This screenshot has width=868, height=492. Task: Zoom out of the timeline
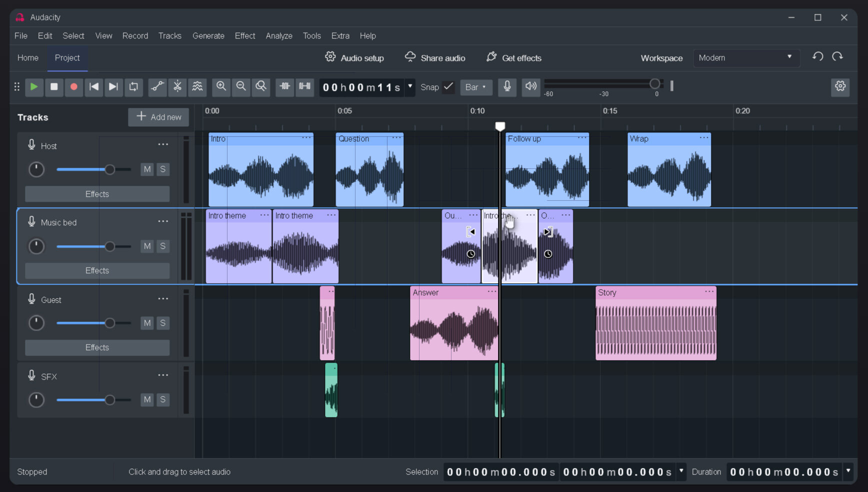pos(241,87)
